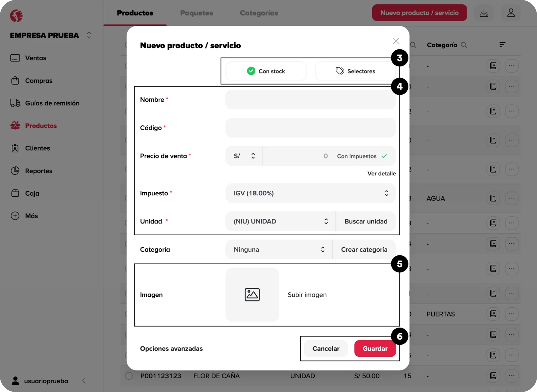Click the Nombre input field
This screenshot has height=392, width=537.
pos(310,100)
